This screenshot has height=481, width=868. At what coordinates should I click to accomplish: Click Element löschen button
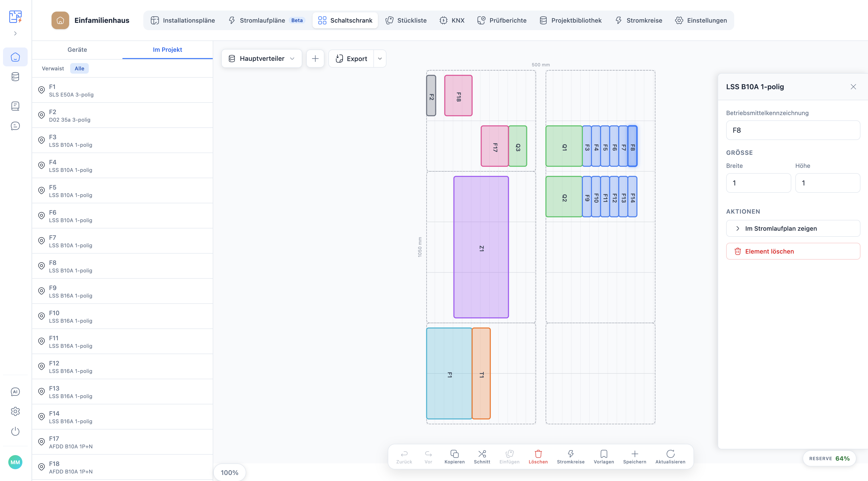pyautogui.click(x=793, y=251)
